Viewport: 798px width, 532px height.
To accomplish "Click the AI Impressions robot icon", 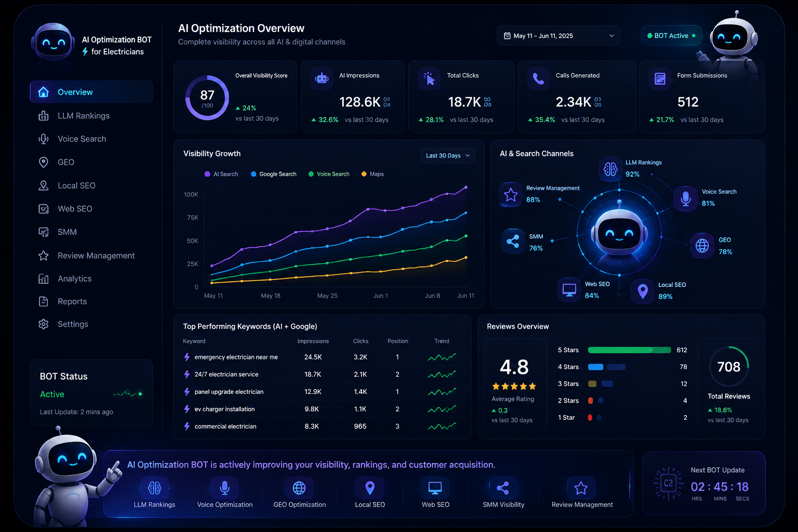I will (322, 79).
